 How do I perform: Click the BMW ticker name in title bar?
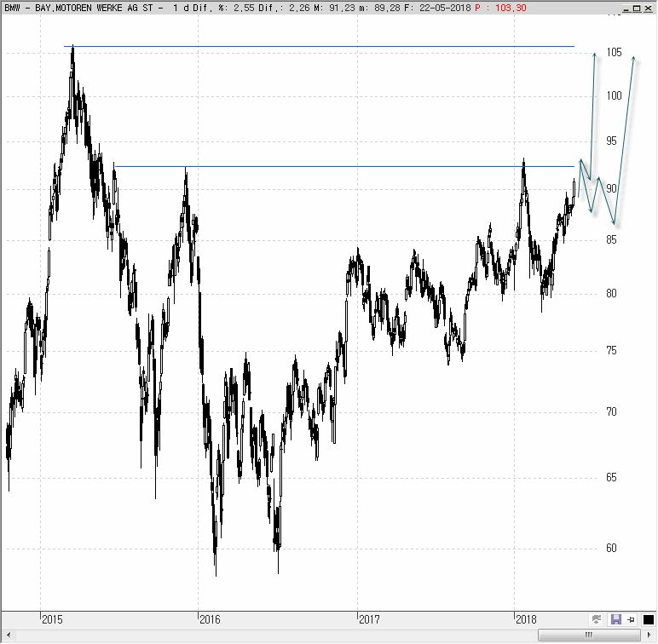point(12,8)
